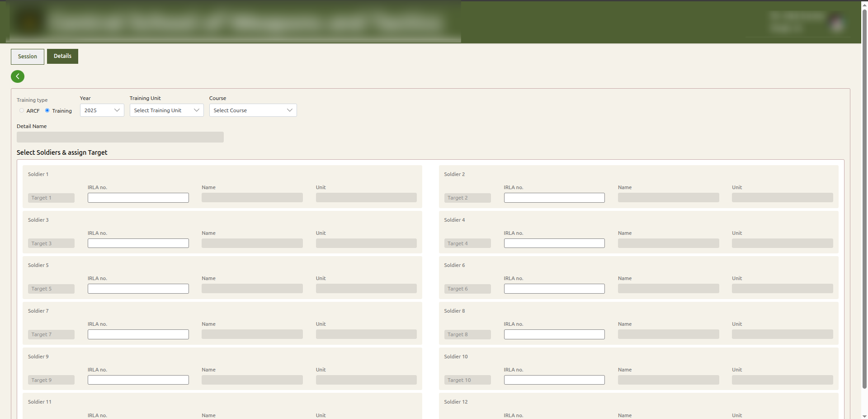Switch to the Session tab
Viewport: 868px width, 419px height.
[28, 57]
